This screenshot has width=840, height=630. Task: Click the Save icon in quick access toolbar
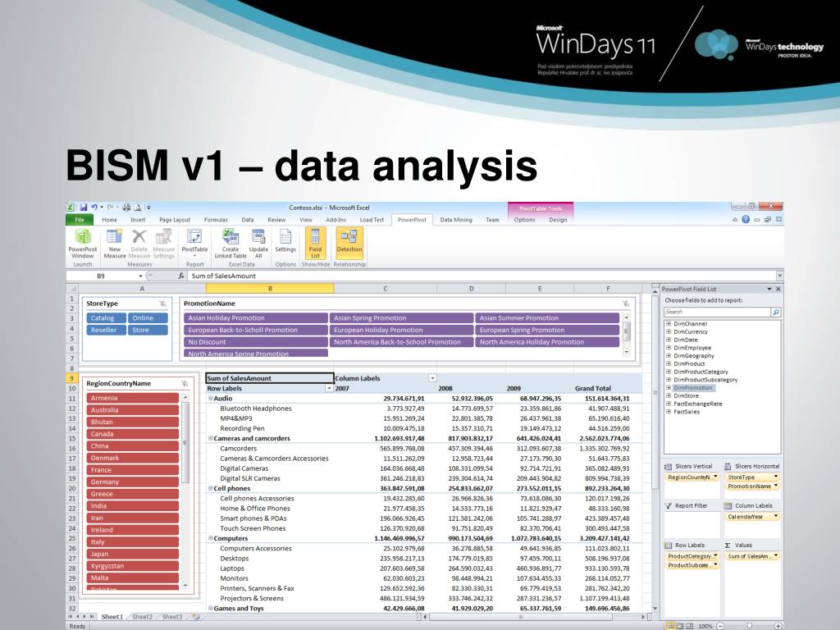84,208
